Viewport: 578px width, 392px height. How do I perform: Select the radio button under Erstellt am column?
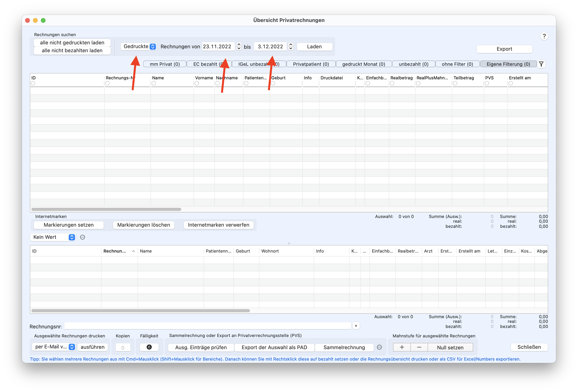pyautogui.click(x=511, y=83)
